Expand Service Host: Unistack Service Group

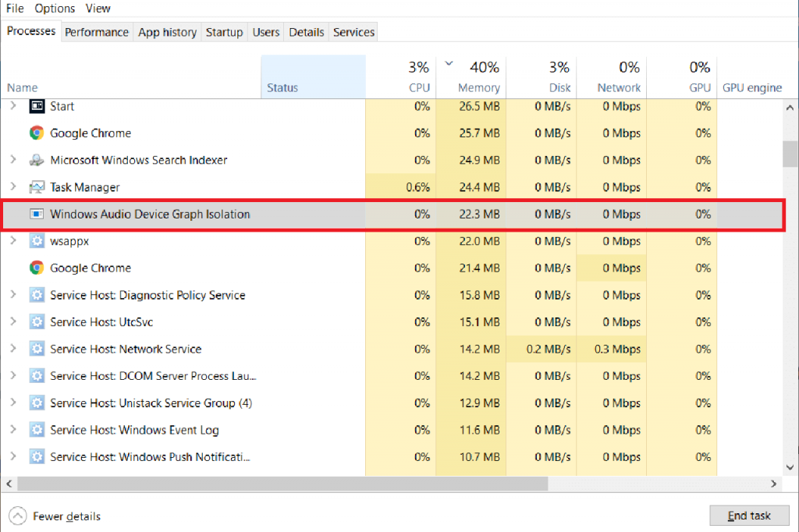(13, 403)
